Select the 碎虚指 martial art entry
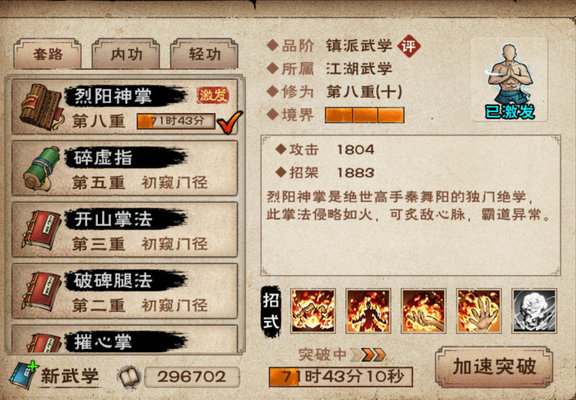576x400 pixels. [x=125, y=168]
